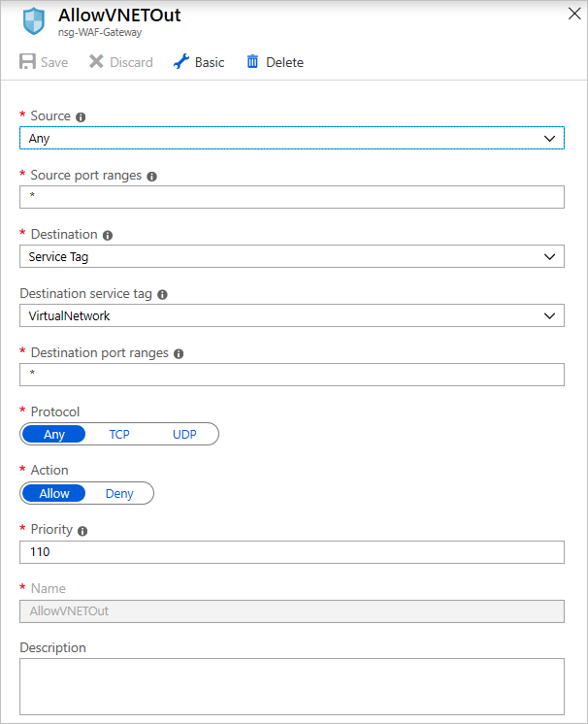
Task: Click into the Description text box
Action: pos(291,686)
